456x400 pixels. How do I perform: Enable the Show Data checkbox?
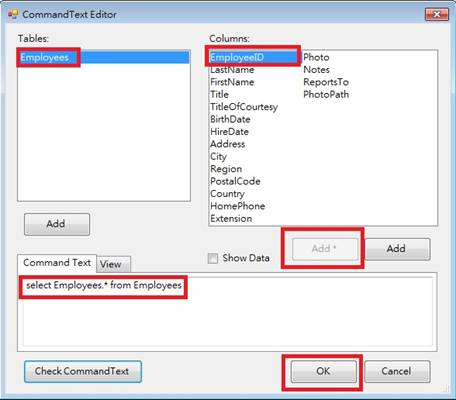(213, 258)
